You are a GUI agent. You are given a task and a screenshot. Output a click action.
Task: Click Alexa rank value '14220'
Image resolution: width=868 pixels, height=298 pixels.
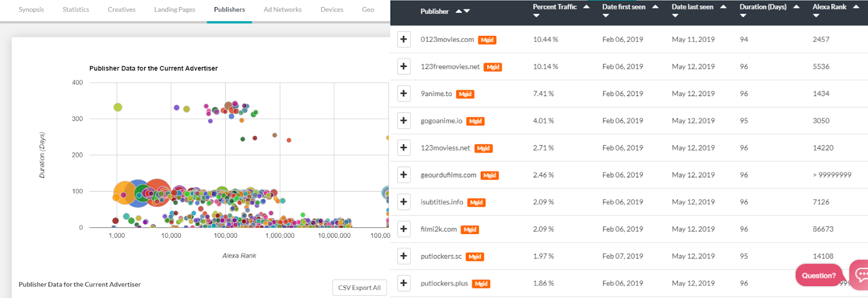823,148
